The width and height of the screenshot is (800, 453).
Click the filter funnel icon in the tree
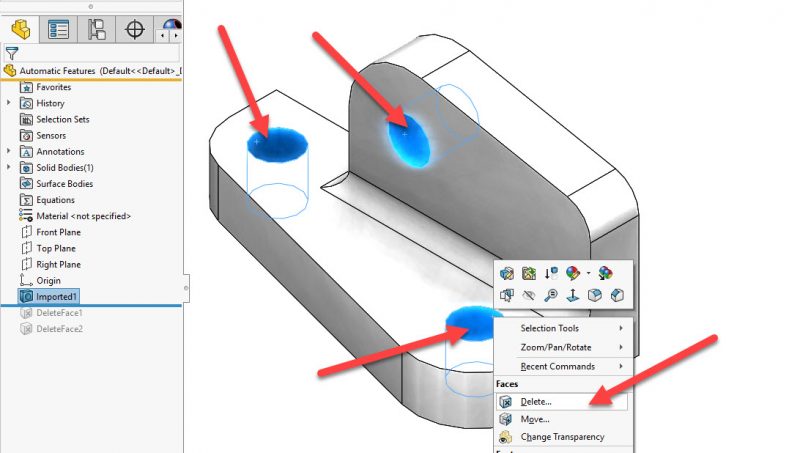point(12,54)
